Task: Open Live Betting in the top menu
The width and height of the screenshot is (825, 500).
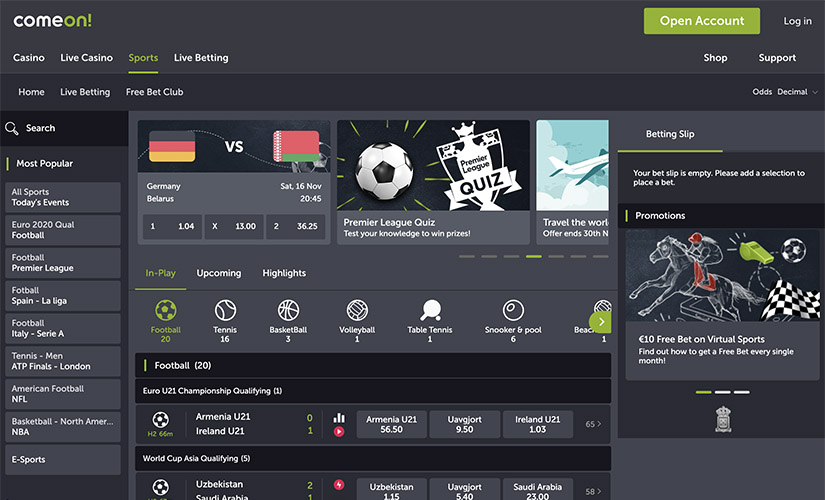Action: 201,57
